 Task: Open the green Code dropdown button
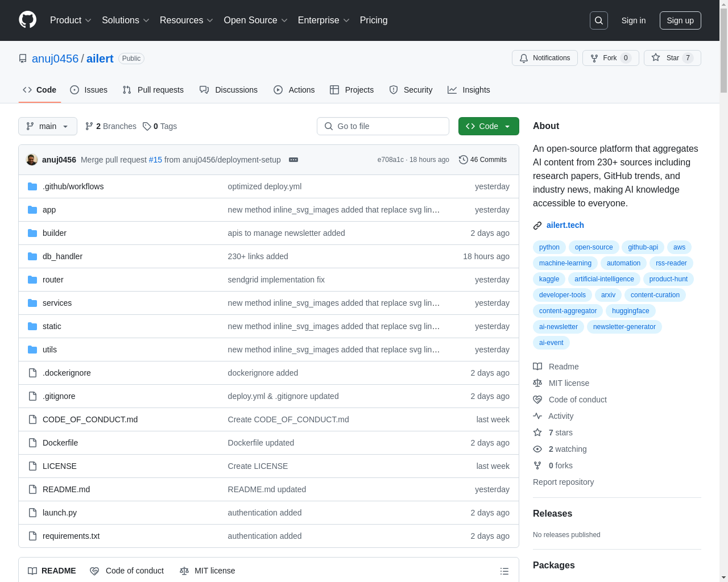pos(489,126)
